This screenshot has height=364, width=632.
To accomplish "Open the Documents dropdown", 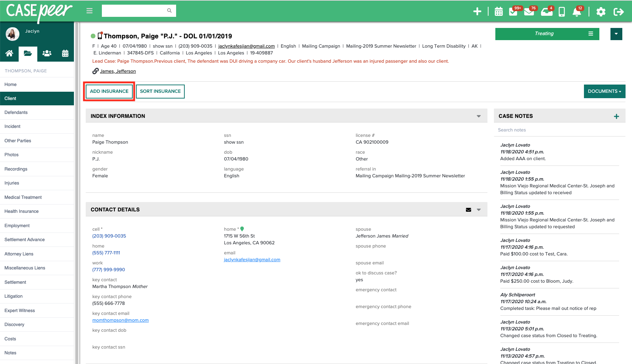I will click(x=604, y=91).
